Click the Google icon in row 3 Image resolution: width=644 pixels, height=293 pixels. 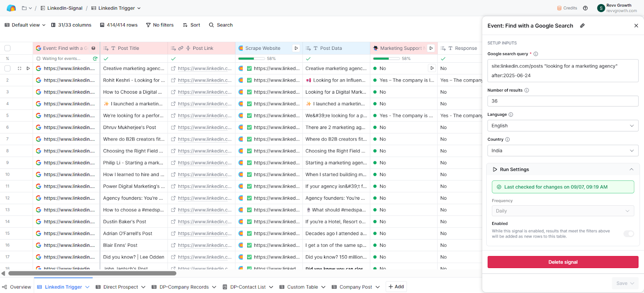39,92
